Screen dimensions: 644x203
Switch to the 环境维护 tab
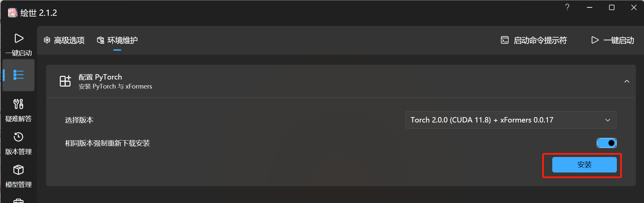tap(117, 41)
